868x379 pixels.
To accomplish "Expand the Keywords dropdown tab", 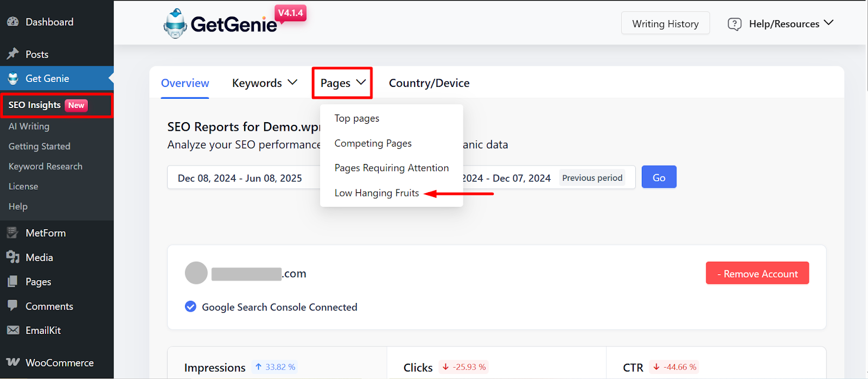I will (x=265, y=83).
